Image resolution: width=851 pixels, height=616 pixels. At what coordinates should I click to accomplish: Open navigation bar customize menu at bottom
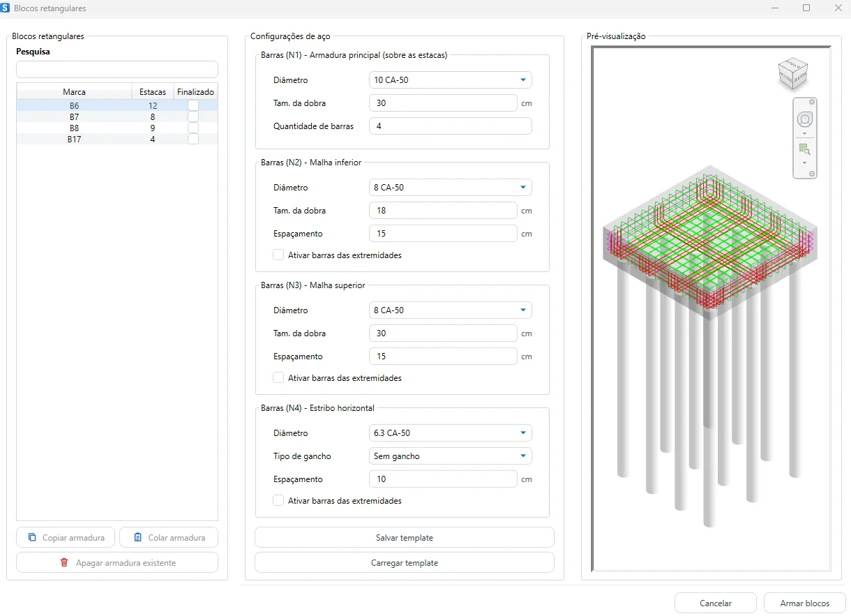(812, 173)
